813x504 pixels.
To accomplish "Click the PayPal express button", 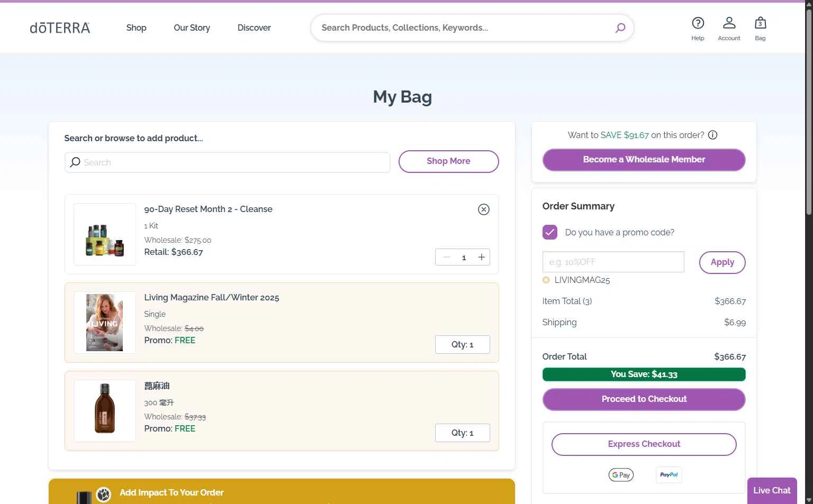I will tap(669, 475).
